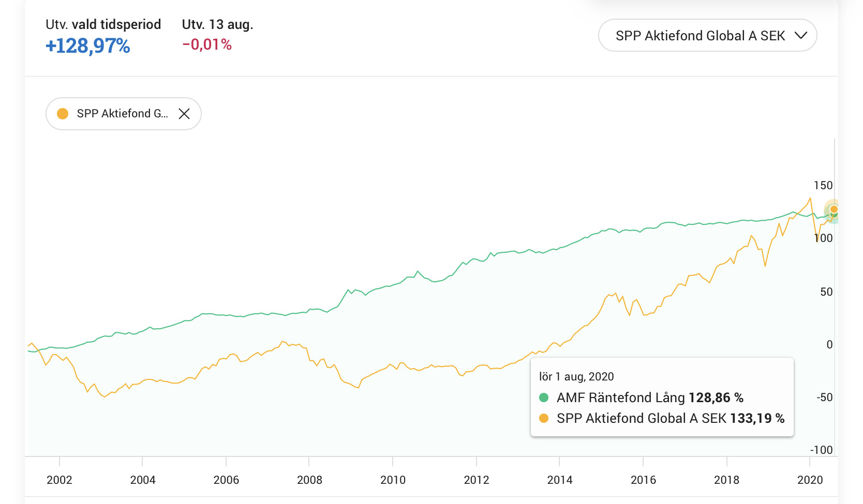The image size is (863, 504).
Task: Click the lör 1 aug, 2020 tooltip date
Action: click(576, 376)
